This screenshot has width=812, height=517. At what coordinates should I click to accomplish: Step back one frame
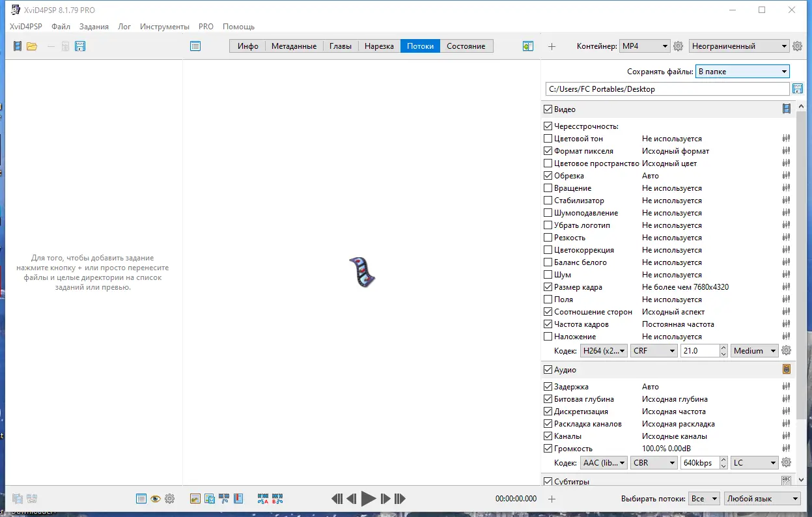352,499
